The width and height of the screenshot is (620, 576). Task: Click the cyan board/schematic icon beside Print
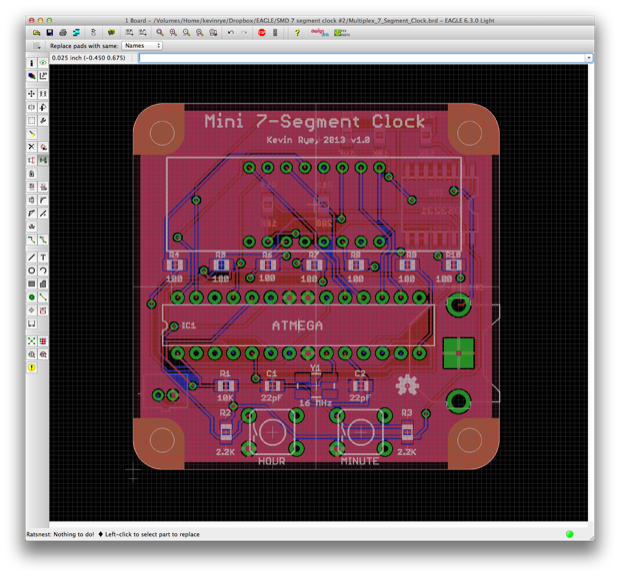(76, 32)
